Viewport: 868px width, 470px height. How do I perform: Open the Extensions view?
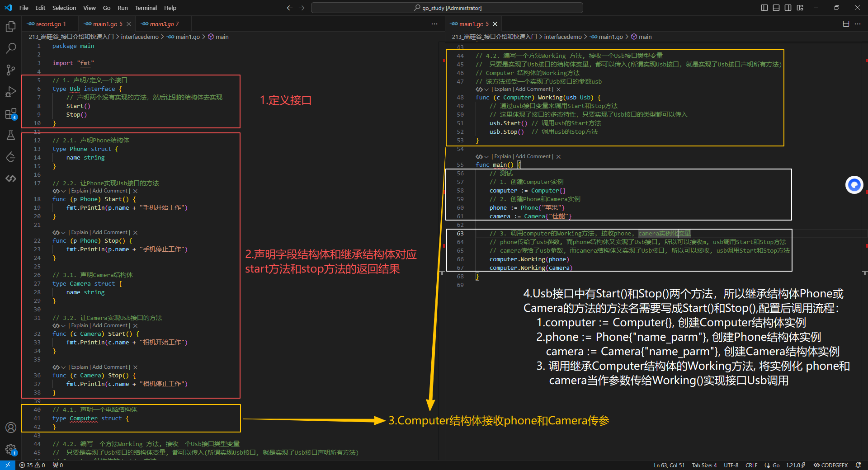click(x=11, y=113)
